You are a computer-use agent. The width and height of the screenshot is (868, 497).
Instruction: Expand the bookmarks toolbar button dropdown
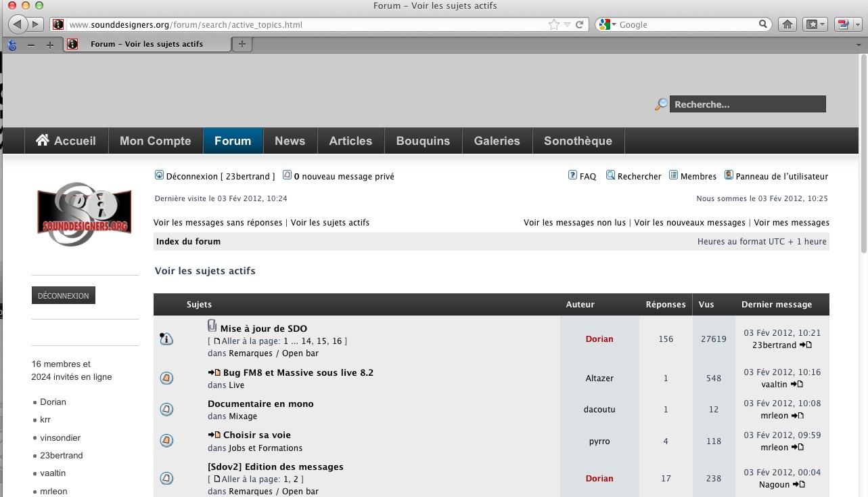[823, 24]
